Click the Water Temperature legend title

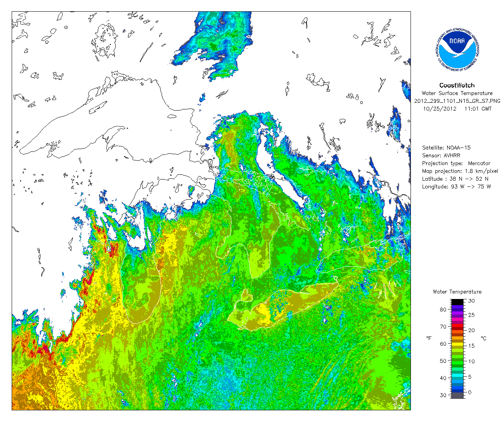coord(457,292)
